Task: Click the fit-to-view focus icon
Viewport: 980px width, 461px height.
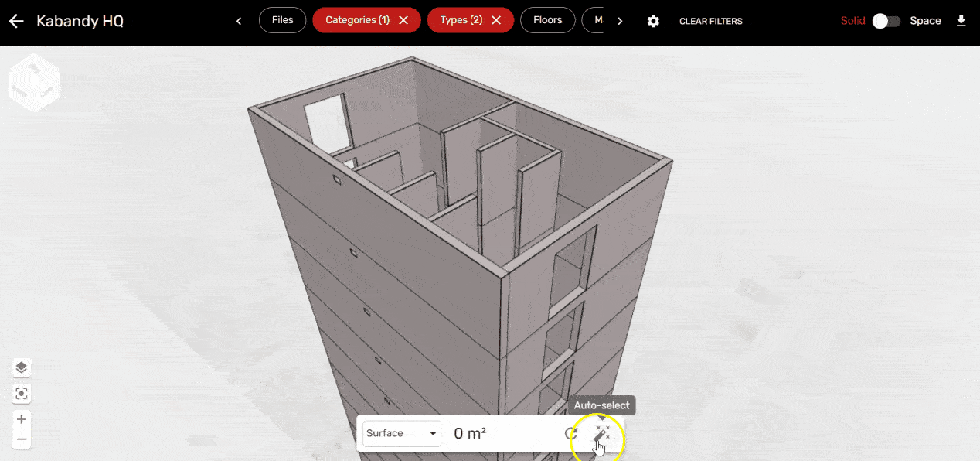Action: click(x=22, y=394)
